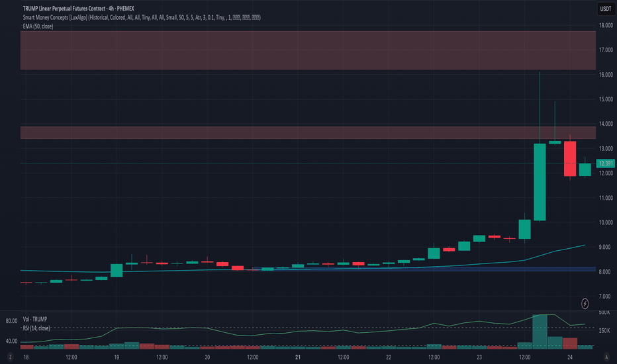Screen dimensions: 617x364
Task: Click the 250K volume axis label
Action: [x=604, y=330]
